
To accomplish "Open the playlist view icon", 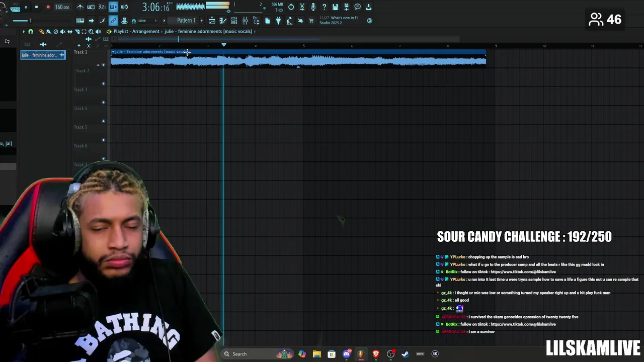I will [212, 21].
